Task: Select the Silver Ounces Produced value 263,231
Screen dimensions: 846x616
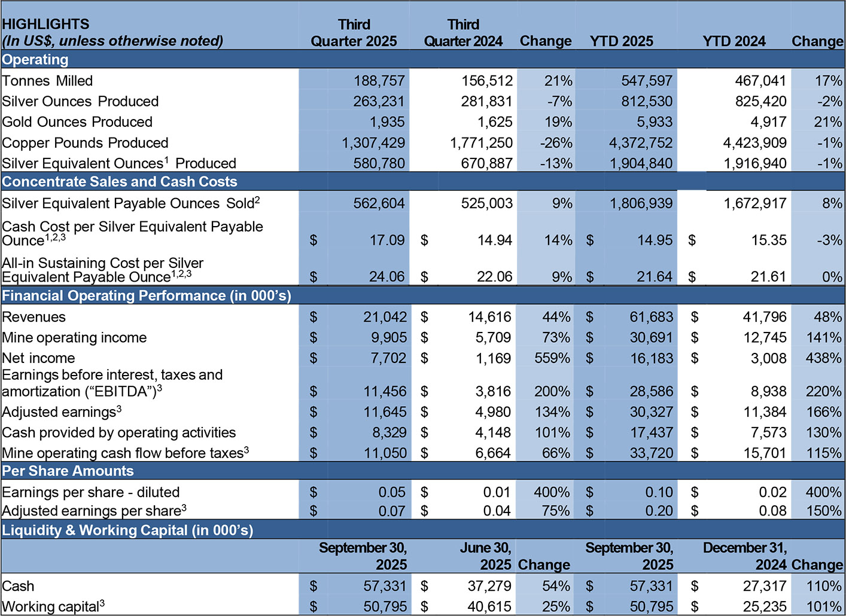Action: point(379,101)
